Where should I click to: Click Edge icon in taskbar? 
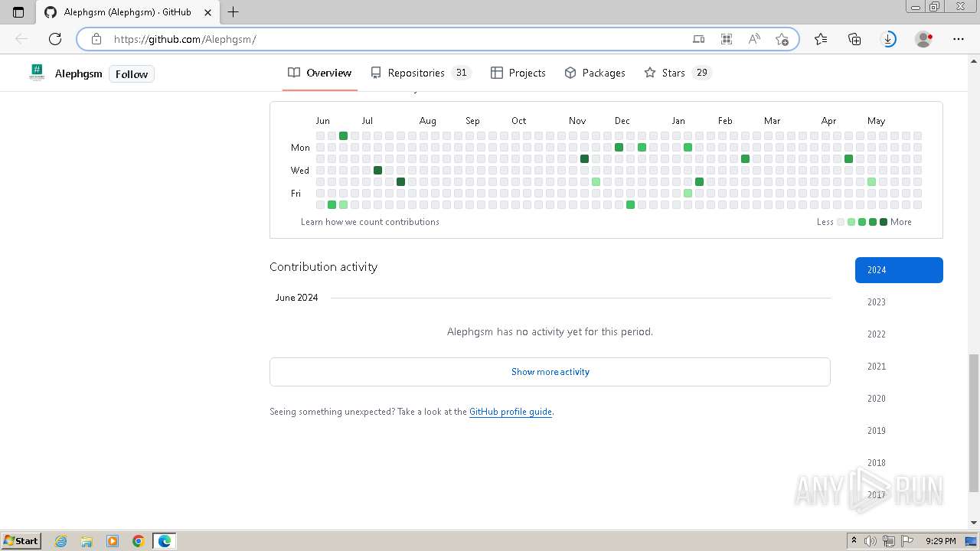coord(165,541)
